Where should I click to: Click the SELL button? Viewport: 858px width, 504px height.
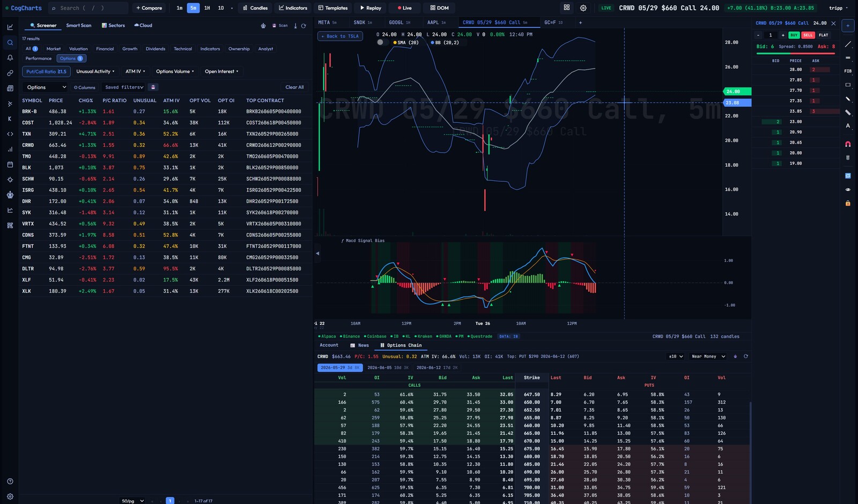pos(808,35)
